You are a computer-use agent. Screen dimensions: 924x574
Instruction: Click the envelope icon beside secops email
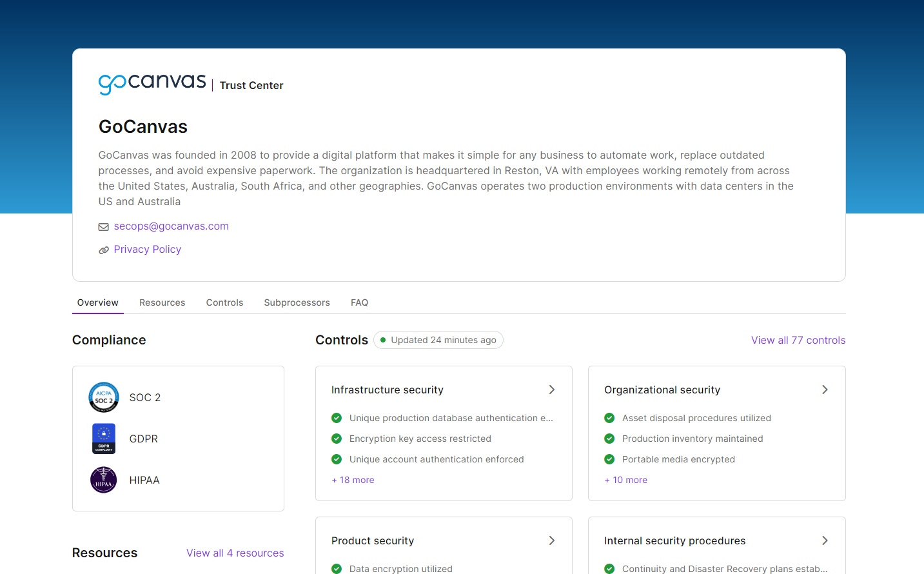pos(103,227)
